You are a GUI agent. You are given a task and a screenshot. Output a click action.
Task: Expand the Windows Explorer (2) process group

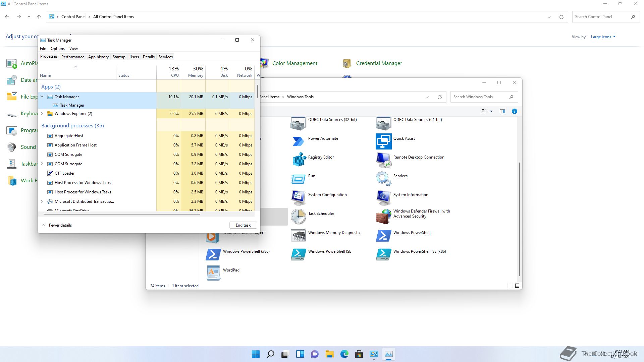point(42,114)
